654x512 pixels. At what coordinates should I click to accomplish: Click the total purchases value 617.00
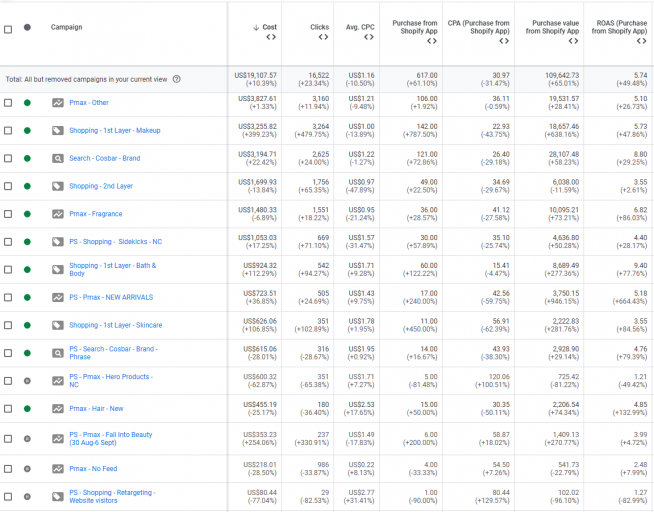click(427, 75)
